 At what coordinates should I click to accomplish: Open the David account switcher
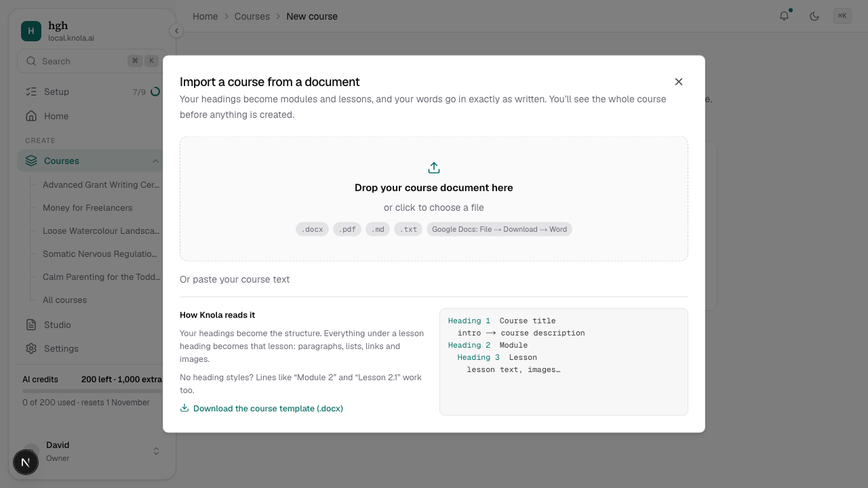click(93, 451)
